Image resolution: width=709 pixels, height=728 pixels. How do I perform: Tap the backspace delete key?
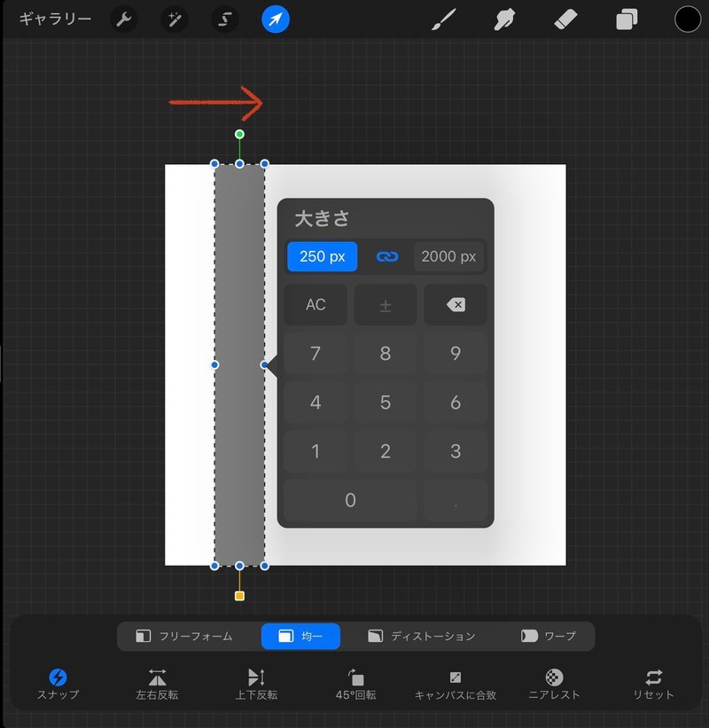click(x=456, y=304)
